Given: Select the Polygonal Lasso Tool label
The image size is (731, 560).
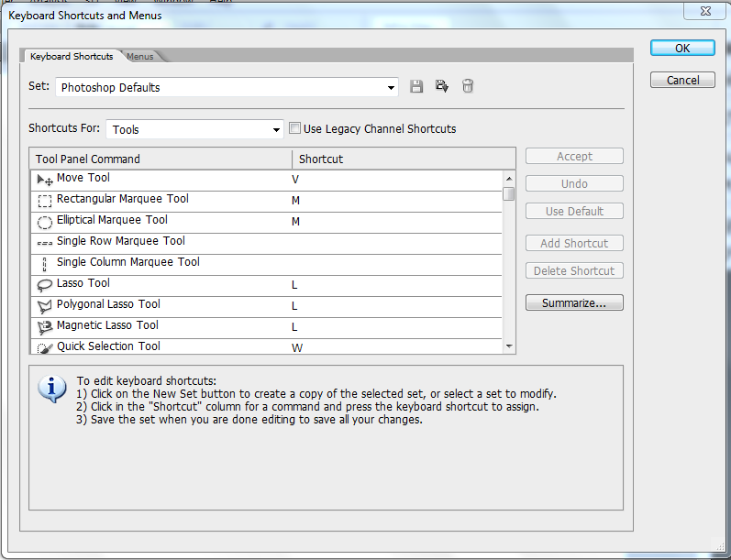Looking at the screenshot, I should point(108,304).
